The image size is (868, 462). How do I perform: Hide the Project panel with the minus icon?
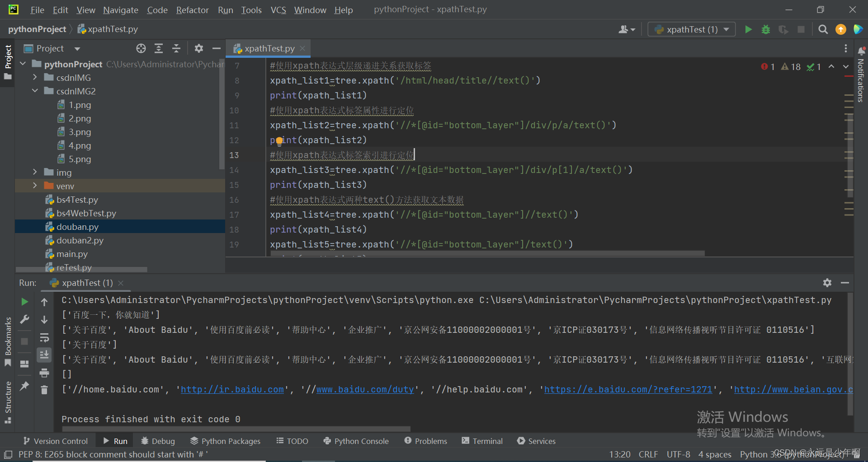(217, 48)
